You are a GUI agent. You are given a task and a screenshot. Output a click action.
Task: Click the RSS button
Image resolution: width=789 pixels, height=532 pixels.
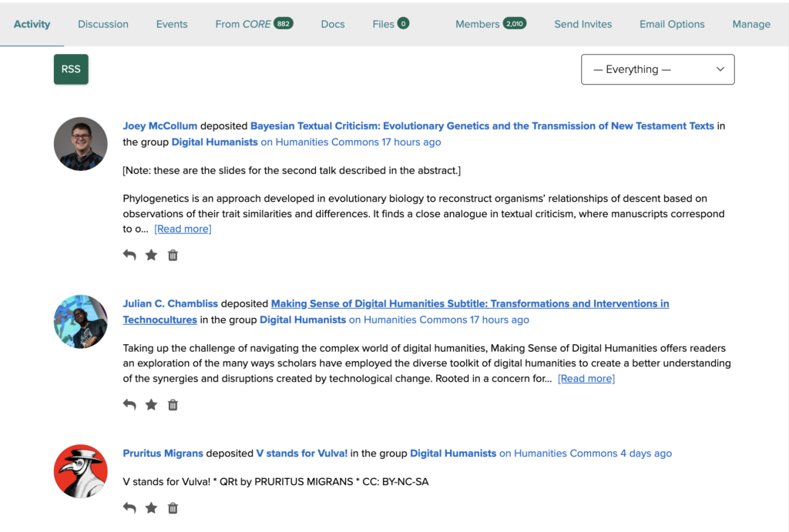pyautogui.click(x=70, y=69)
